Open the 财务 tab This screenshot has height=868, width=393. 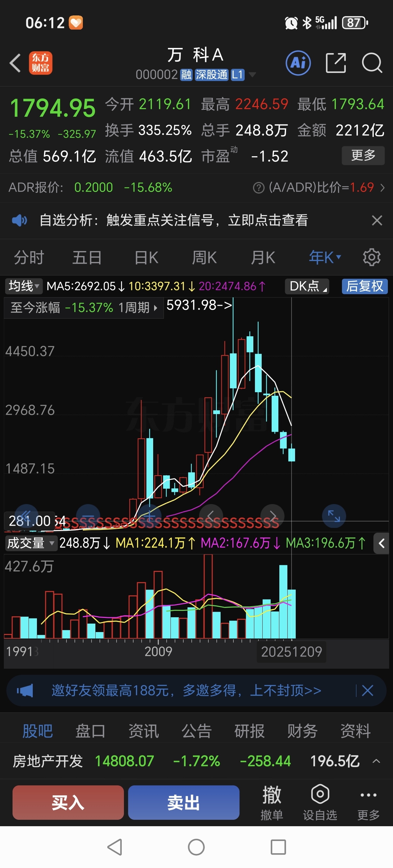click(302, 731)
